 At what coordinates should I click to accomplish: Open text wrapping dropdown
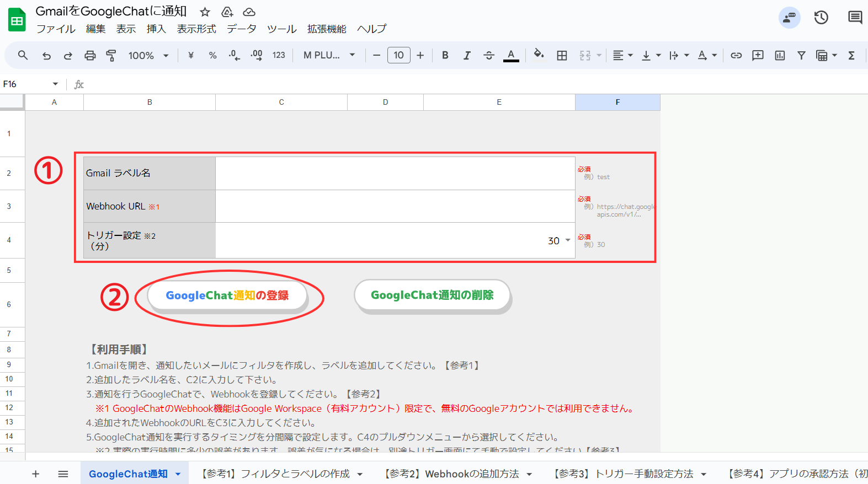[679, 55]
